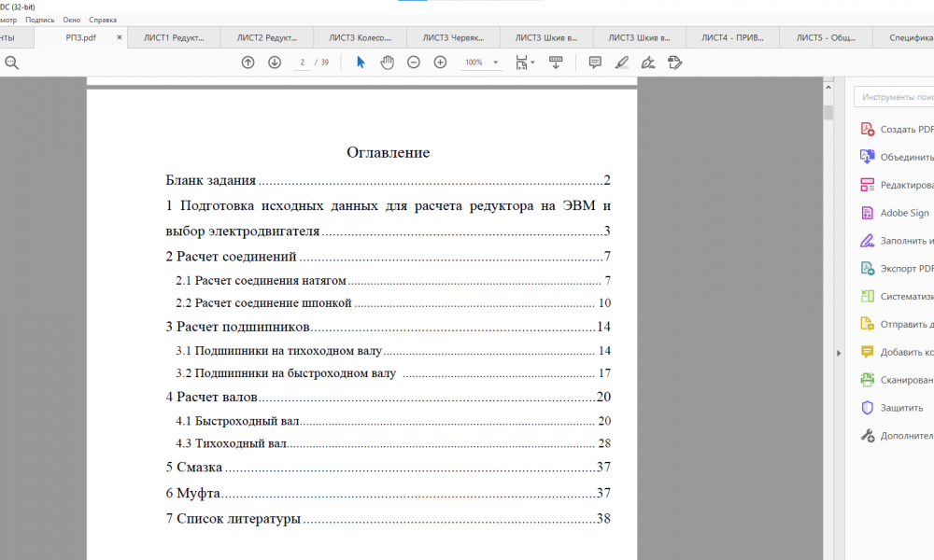This screenshot has height=560, width=934.
Task: Zoom out with the minus icon
Action: pos(413,63)
